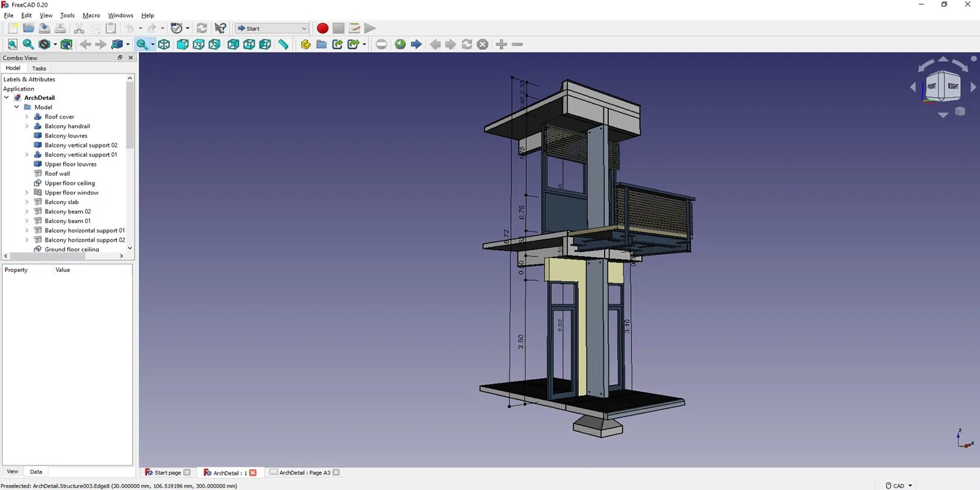Click the Open file folder icon
980x490 pixels.
click(x=28, y=28)
